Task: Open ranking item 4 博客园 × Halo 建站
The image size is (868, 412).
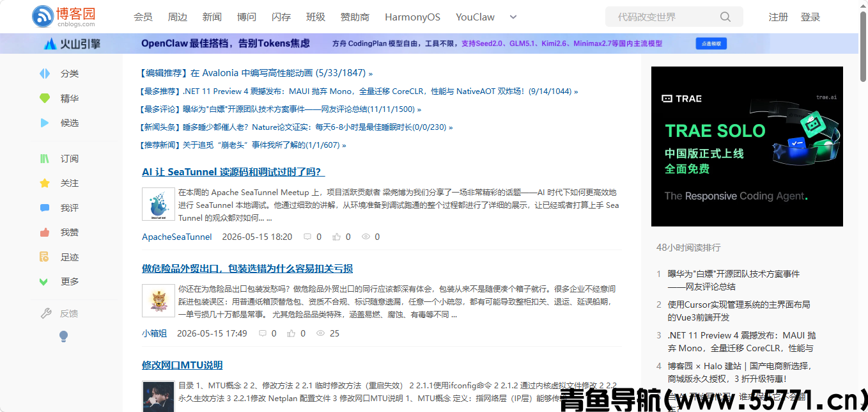Action: tap(740, 372)
